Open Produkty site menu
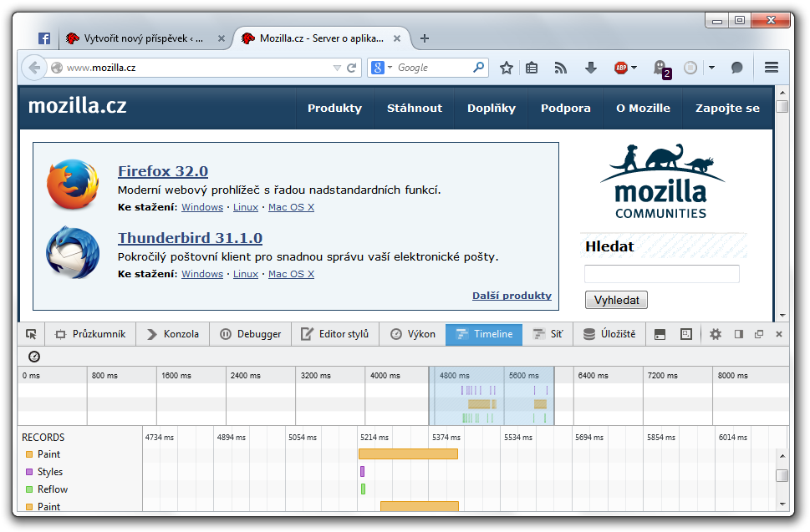Viewport: 810px width, 532px height. click(334, 109)
